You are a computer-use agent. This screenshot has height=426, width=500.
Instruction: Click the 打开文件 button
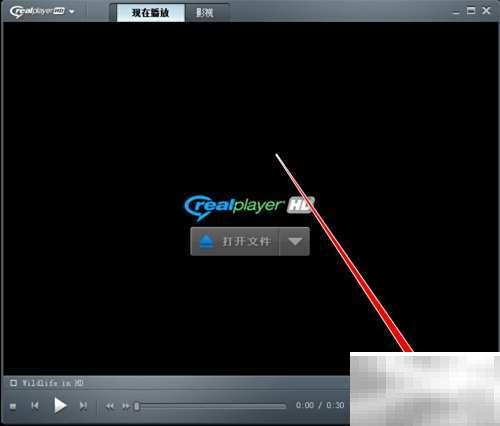point(235,241)
